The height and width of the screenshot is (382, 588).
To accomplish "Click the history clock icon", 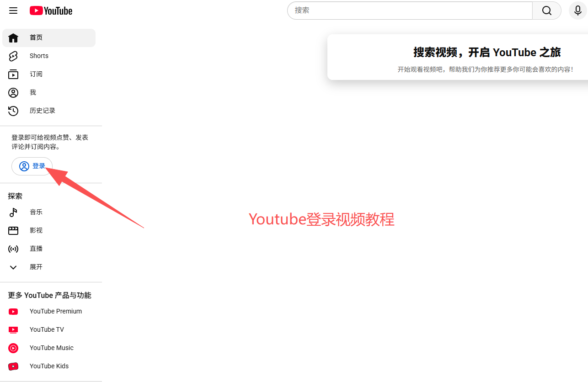I will pos(13,111).
